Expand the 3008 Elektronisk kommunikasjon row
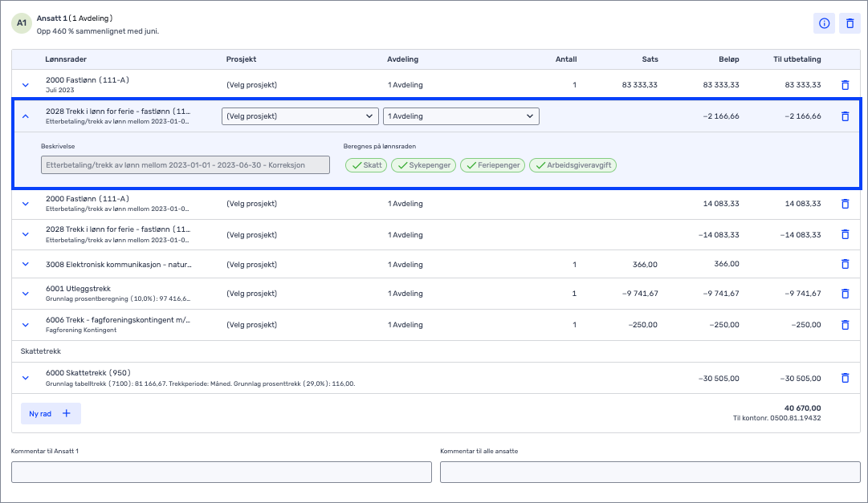This screenshot has height=503, width=868. pyautogui.click(x=26, y=264)
